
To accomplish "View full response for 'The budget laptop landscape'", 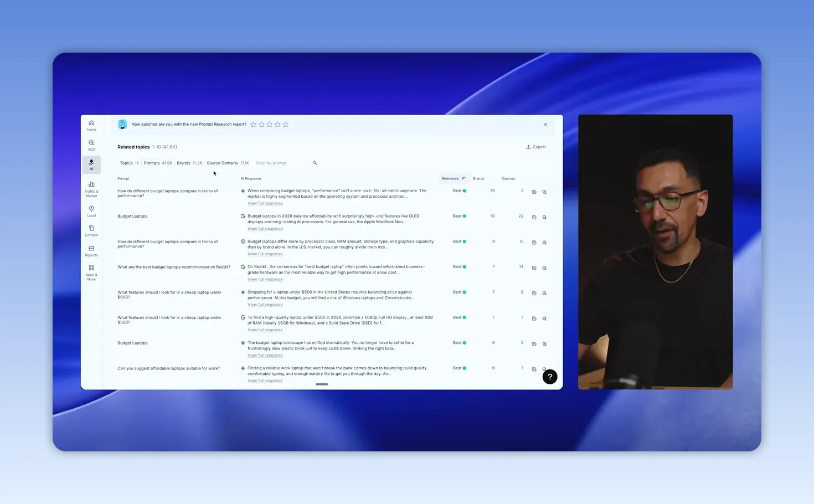I will (x=265, y=356).
